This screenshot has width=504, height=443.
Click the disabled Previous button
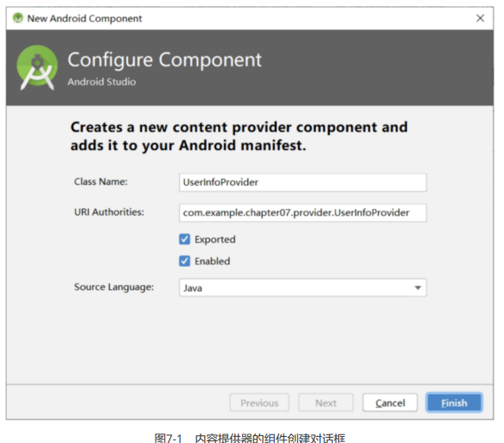point(259,402)
